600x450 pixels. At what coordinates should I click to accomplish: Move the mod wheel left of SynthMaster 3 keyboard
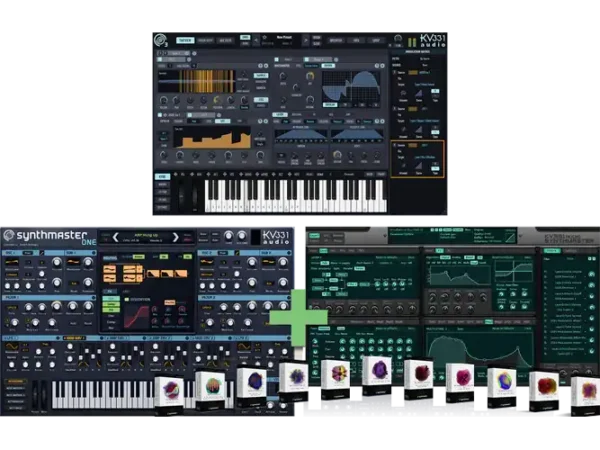click(195, 196)
